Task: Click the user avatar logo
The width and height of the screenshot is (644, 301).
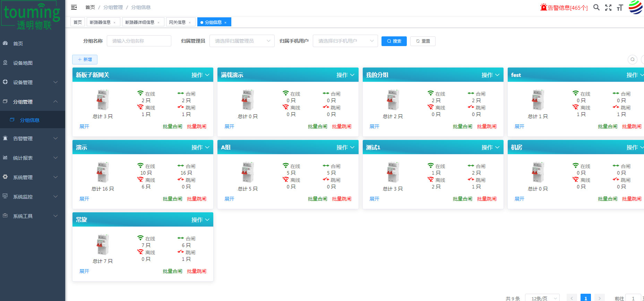Action: pyautogui.click(x=635, y=7)
